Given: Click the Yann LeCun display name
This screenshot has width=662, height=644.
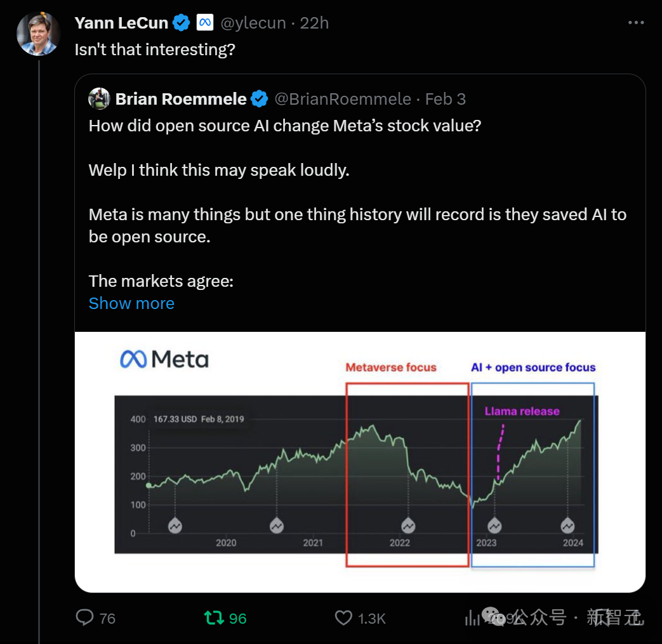Looking at the screenshot, I should (121, 23).
